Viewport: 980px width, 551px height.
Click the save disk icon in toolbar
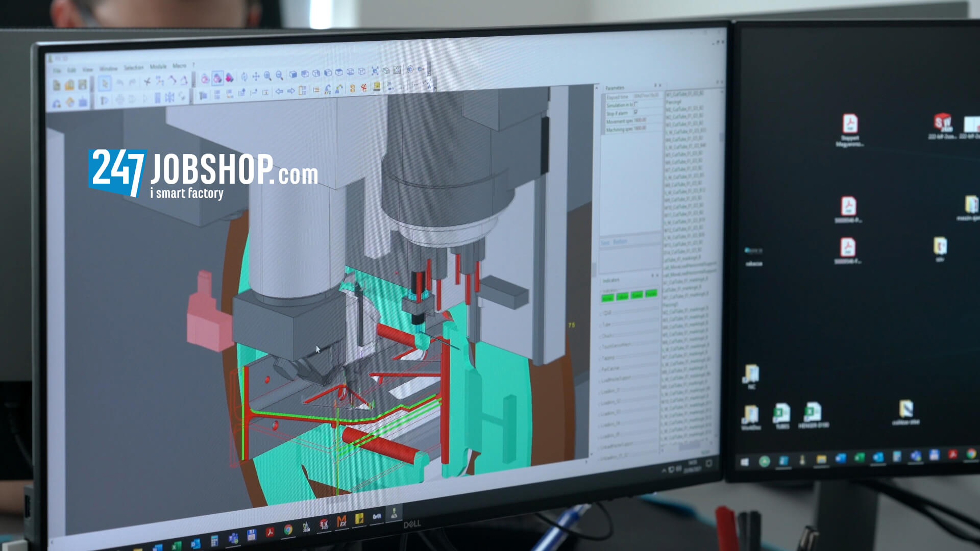83,84
